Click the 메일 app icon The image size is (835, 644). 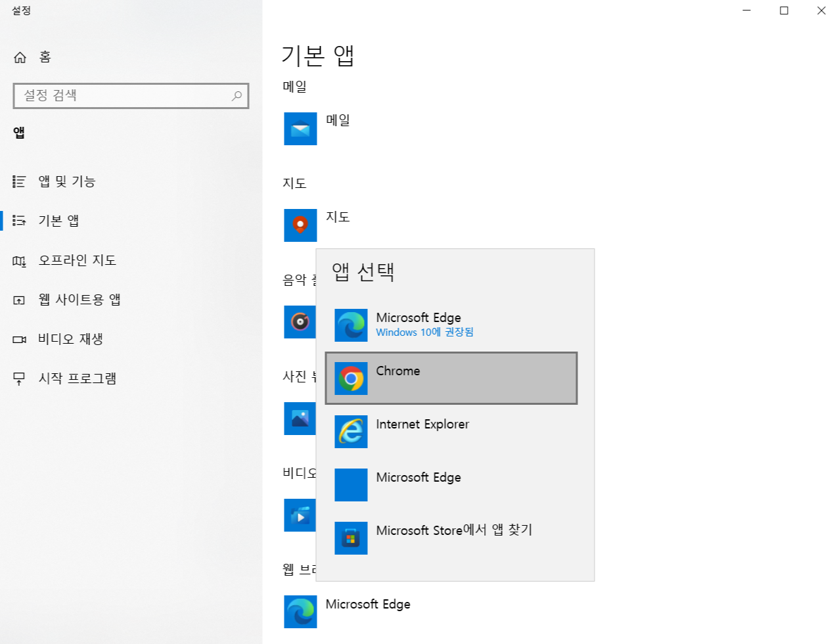[x=300, y=129]
